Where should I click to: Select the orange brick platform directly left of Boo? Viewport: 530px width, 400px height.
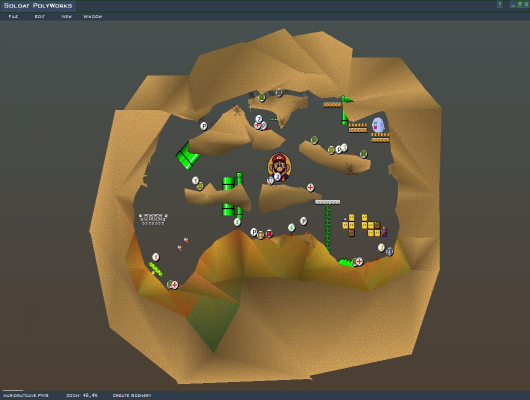(358, 127)
